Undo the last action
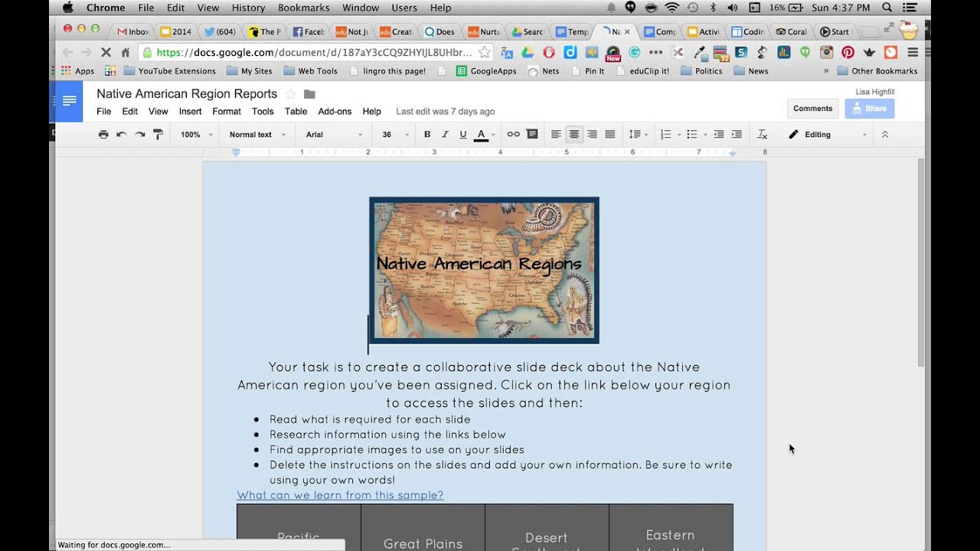The image size is (980, 551). click(x=121, y=134)
